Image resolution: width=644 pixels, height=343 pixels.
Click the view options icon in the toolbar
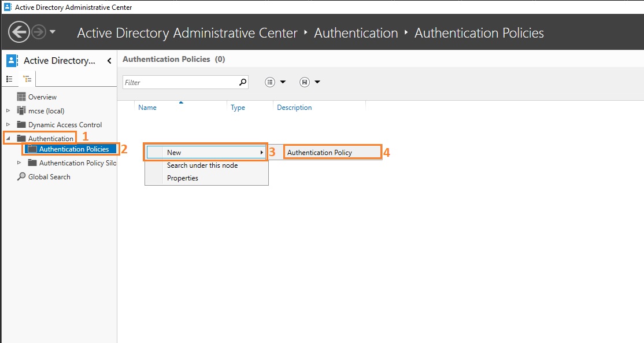(271, 82)
